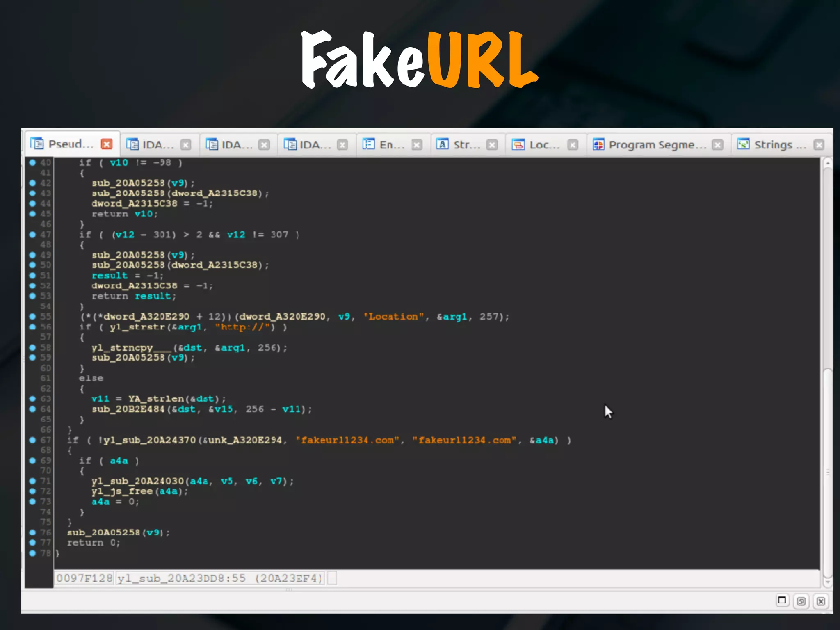Toggle breakpoint dot on line 63

(32, 399)
